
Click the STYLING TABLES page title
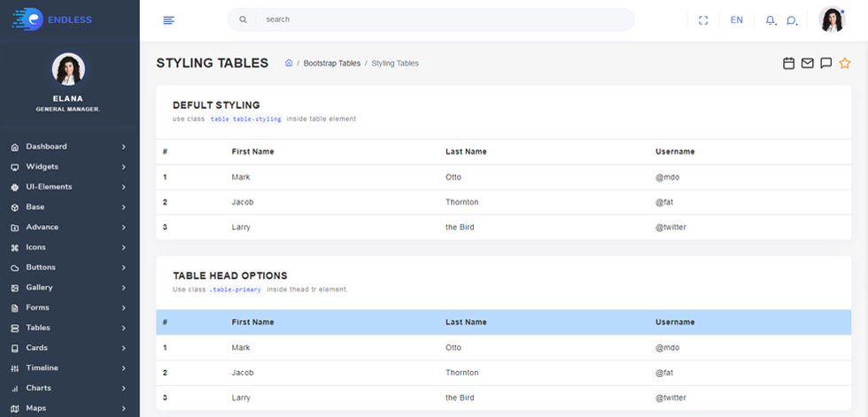[212, 63]
